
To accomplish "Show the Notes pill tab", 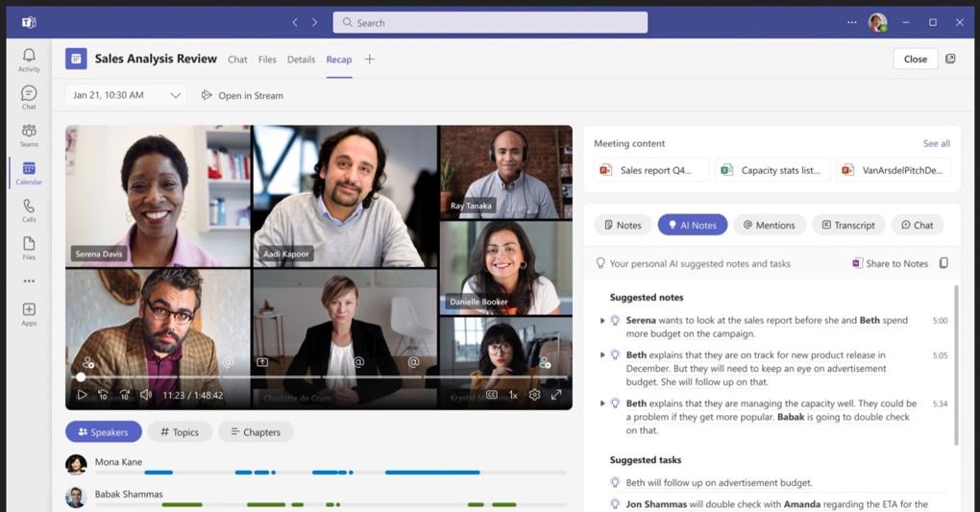I will (623, 225).
